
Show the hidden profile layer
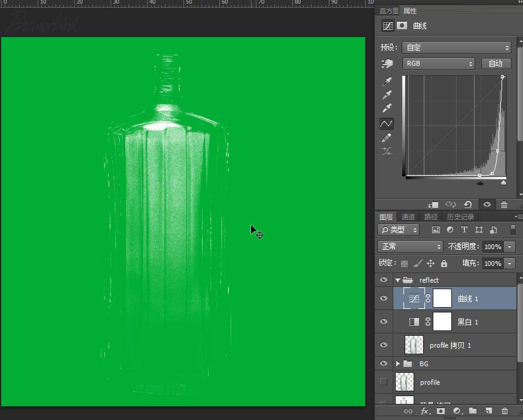384,382
